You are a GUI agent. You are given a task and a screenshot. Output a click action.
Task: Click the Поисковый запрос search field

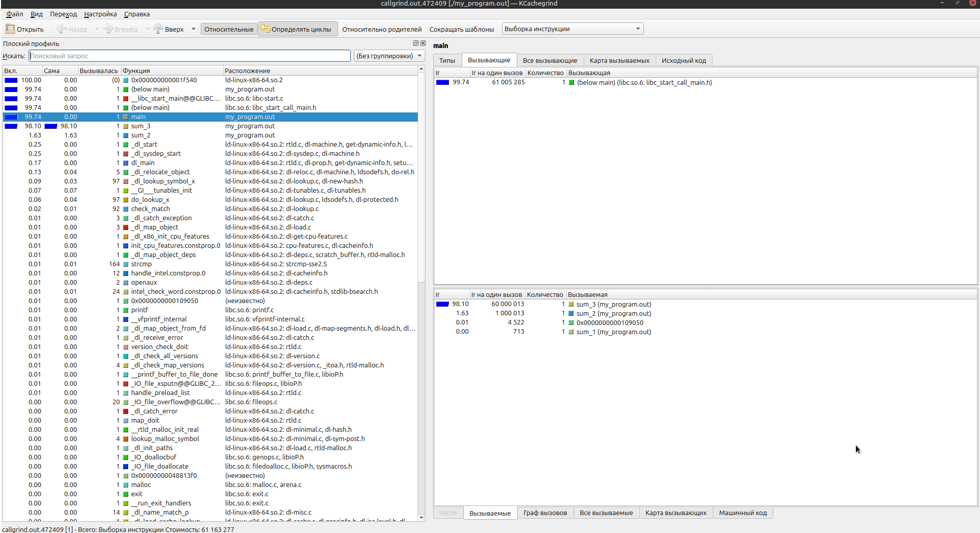189,56
